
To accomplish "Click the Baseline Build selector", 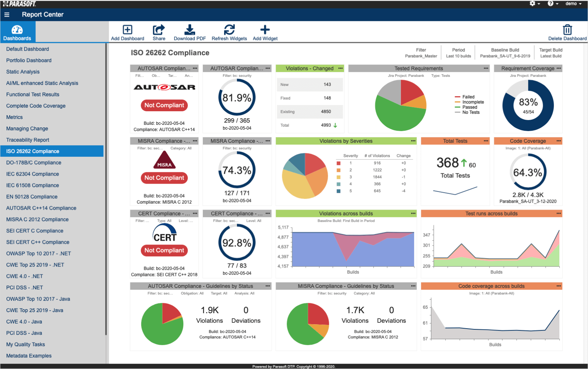I will 505,53.
